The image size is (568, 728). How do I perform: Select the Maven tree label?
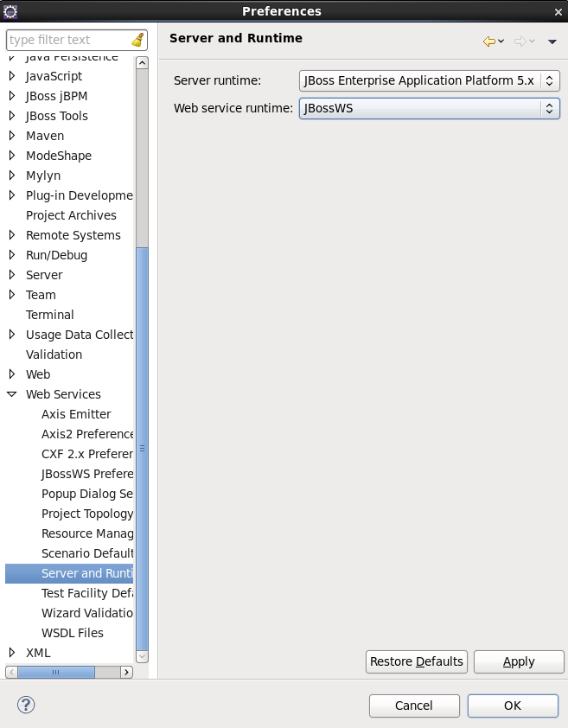click(x=45, y=136)
